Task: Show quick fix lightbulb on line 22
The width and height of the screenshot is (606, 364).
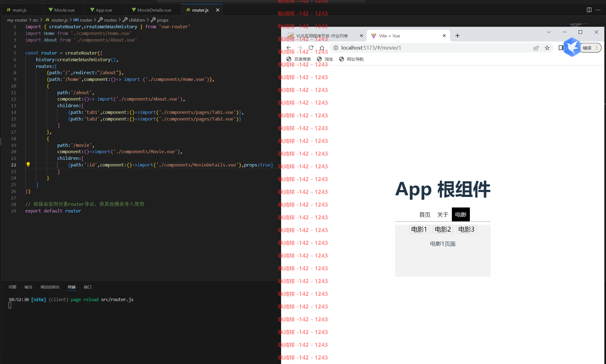Action: pos(28,165)
